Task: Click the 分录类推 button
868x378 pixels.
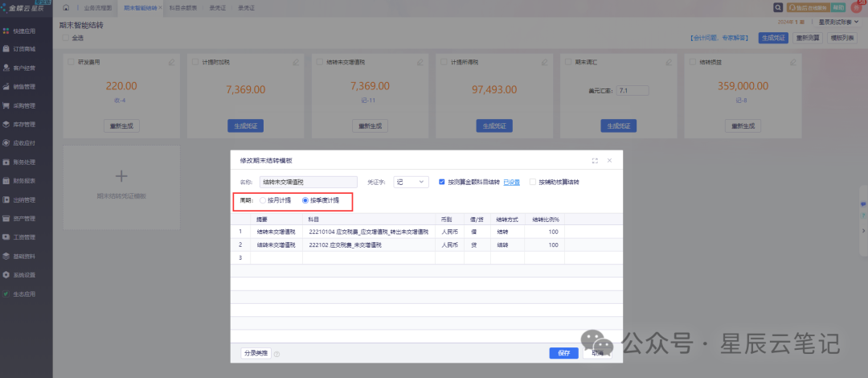Action: pyautogui.click(x=256, y=353)
